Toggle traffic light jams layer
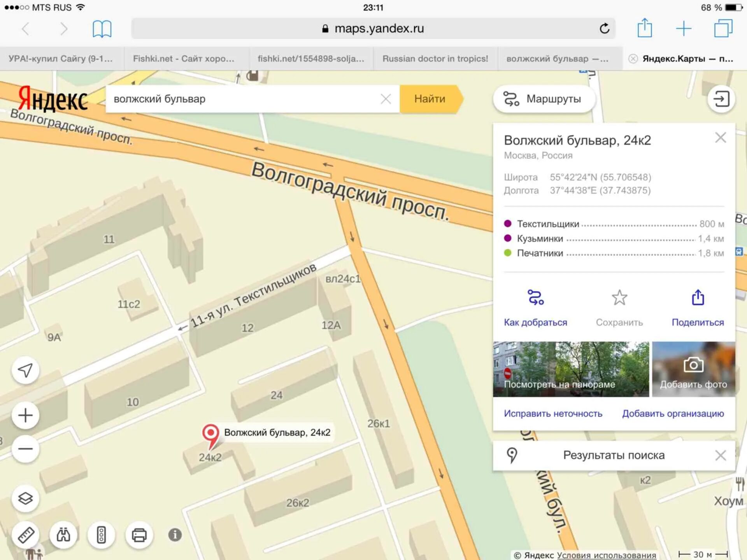This screenshot has height=560, width=747. [x=101, y=535]
